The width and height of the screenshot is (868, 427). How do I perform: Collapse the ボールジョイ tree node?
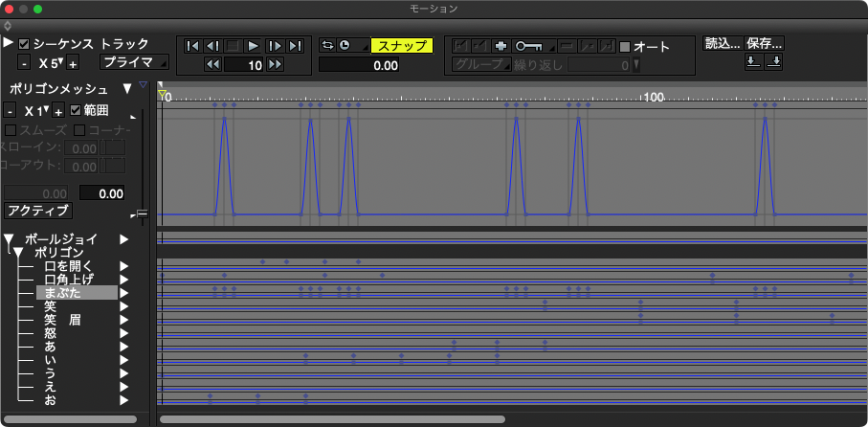(x=9, y=239)
